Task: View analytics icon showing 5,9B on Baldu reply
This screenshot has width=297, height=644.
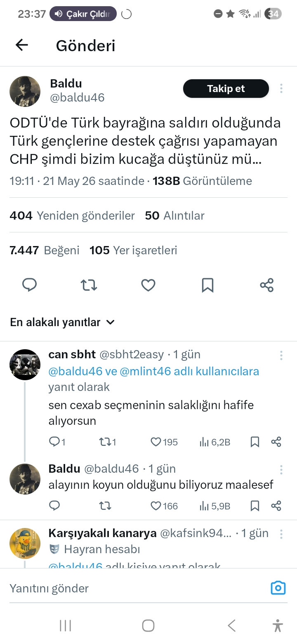Action: tap(214, 506)
